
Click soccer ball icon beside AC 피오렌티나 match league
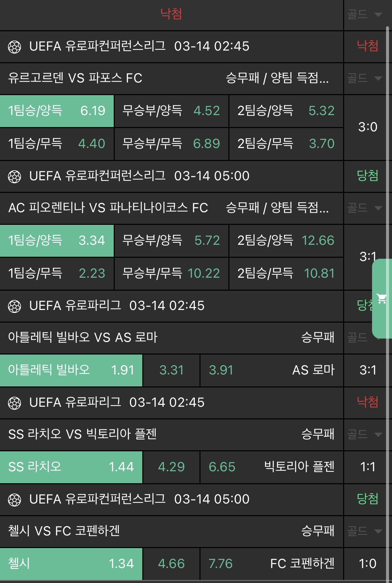click(x=15, y=177)
